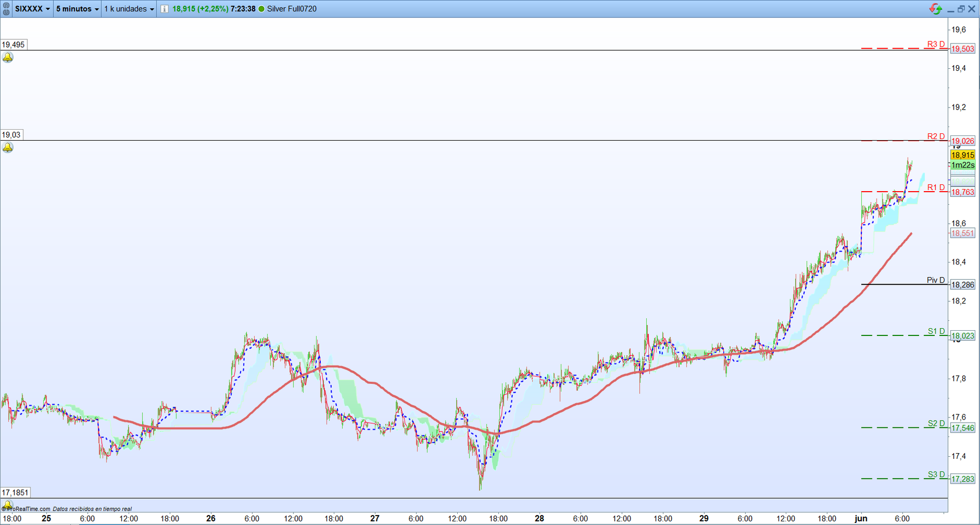The width and height of the screenshot is (980, 525).
Task: Click the jun date marker on time axis
Action: pos(861,519)
